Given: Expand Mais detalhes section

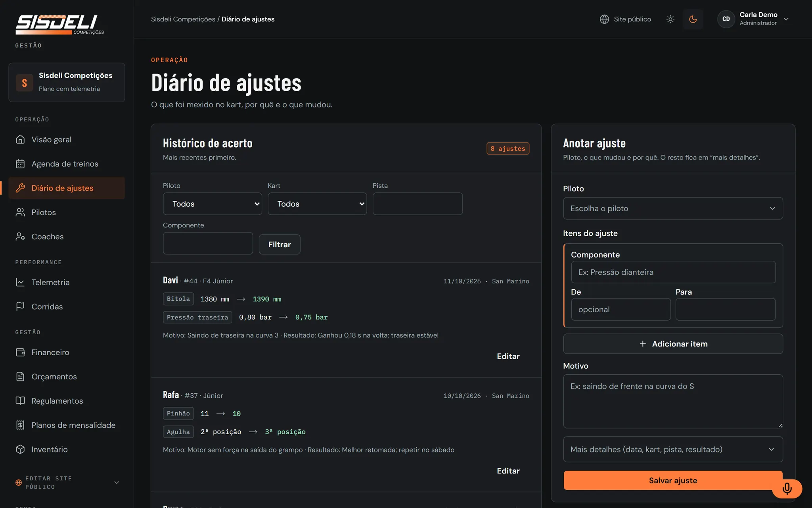Looking at the screenshot, I should click(673, 449).
